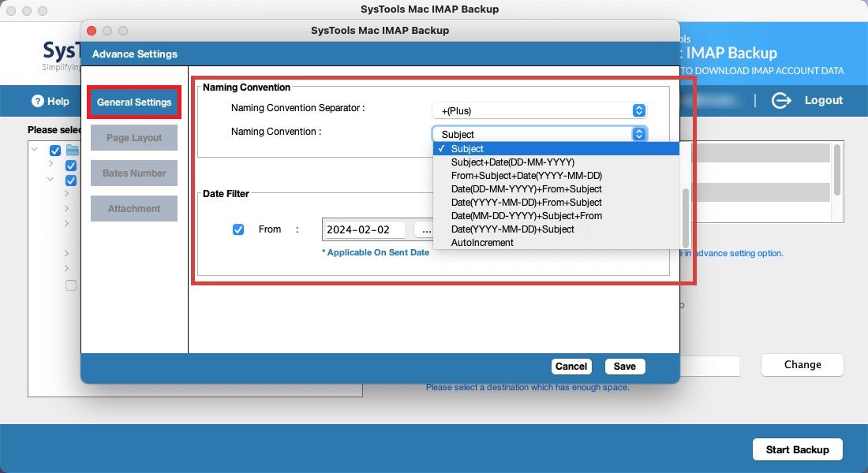Open the General Settings tab
Viewport: 868px width, 473px height.
(134, 102)
